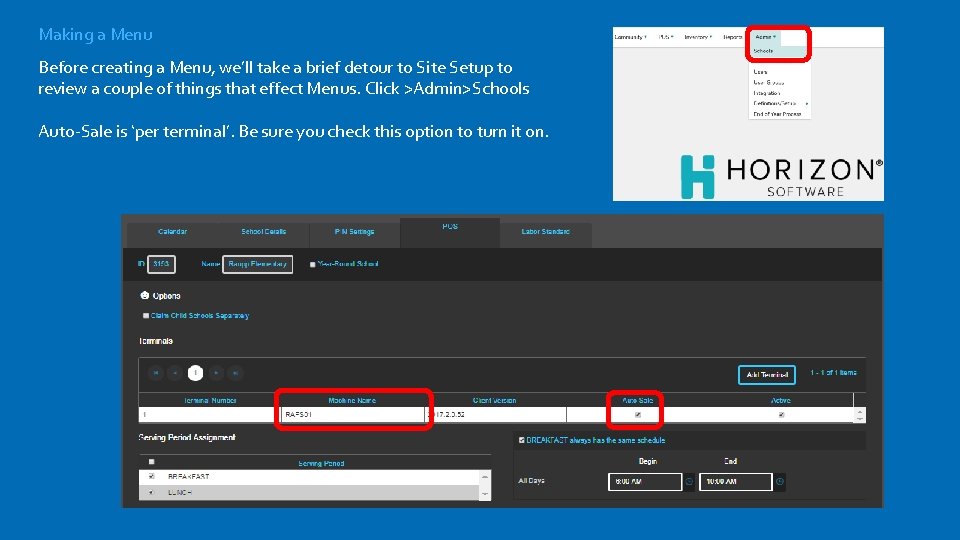Screen dimensions: 960x540
Task: Expand the Definitions/Setup submenu
Action: pos(779,103)
